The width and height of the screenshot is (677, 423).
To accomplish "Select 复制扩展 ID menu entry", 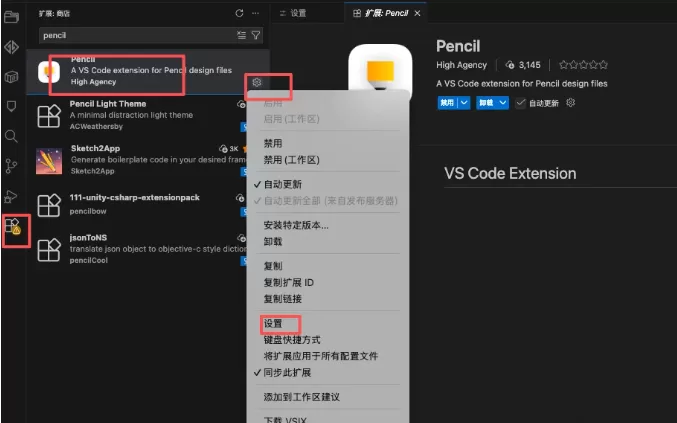I will pos(288,283).
